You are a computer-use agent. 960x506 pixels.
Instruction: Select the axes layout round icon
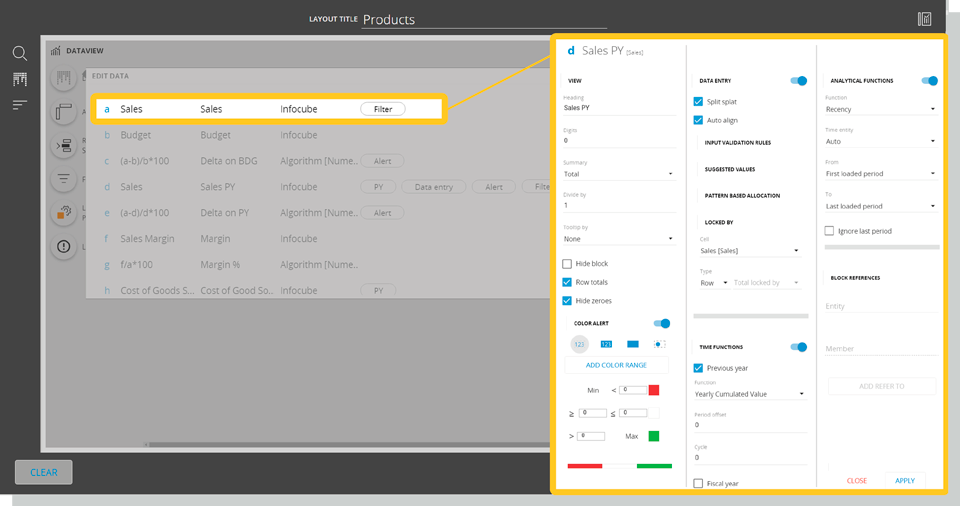pos(64,111)
